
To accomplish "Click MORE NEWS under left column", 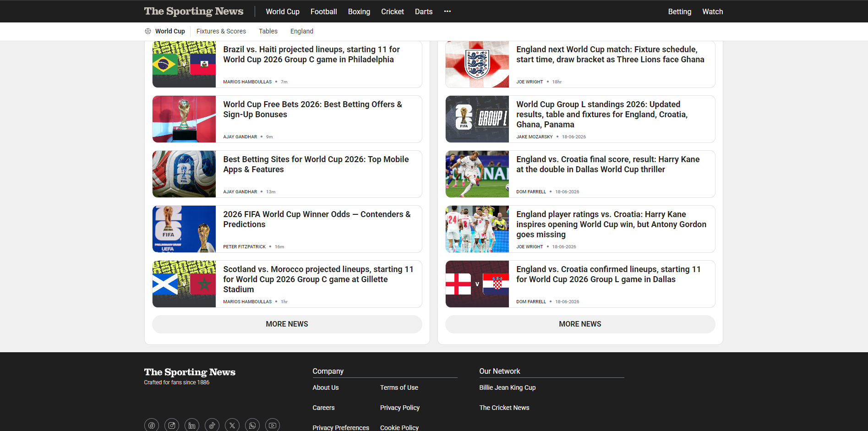I will point(287,324).
